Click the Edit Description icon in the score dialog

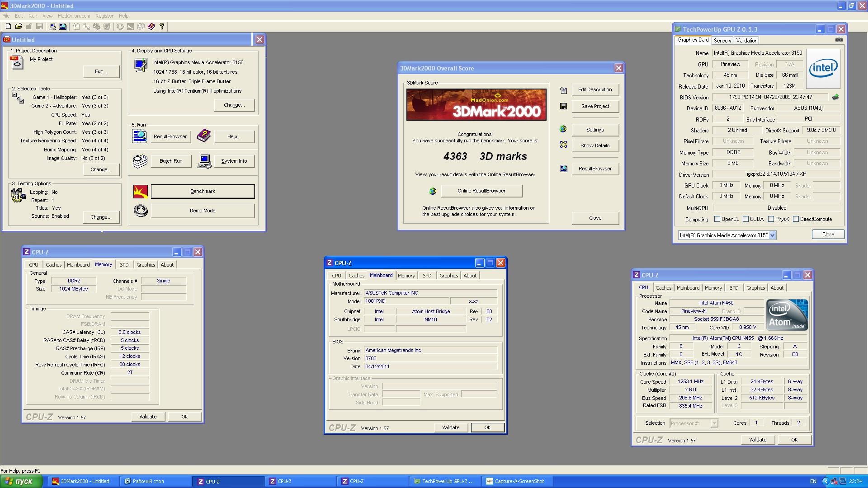[563, 90]
